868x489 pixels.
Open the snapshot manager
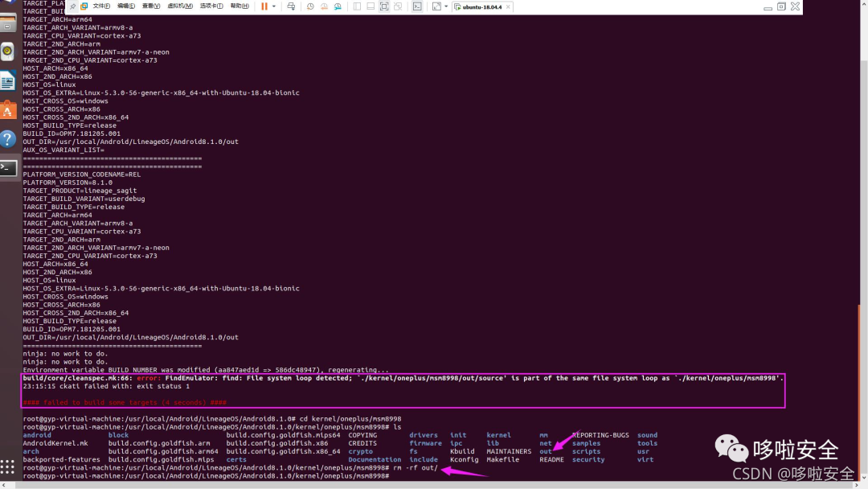click(338, 6)
